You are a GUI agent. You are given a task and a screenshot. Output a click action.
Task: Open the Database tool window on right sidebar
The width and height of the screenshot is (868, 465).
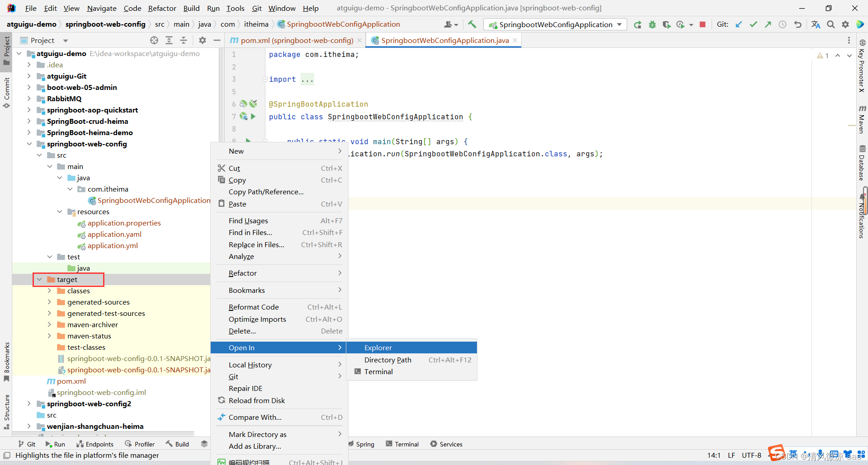point(862,163)
